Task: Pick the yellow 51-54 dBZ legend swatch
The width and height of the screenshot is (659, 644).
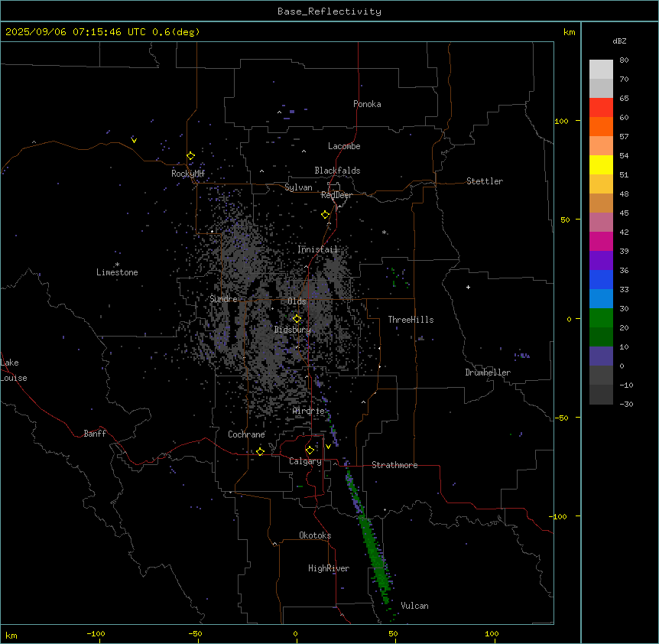Action: pos(601,164)
